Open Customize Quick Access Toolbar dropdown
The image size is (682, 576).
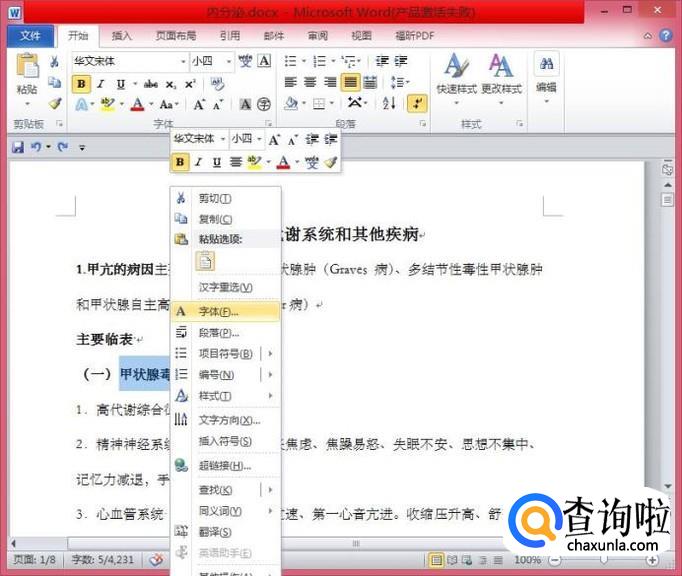point(82,147)
